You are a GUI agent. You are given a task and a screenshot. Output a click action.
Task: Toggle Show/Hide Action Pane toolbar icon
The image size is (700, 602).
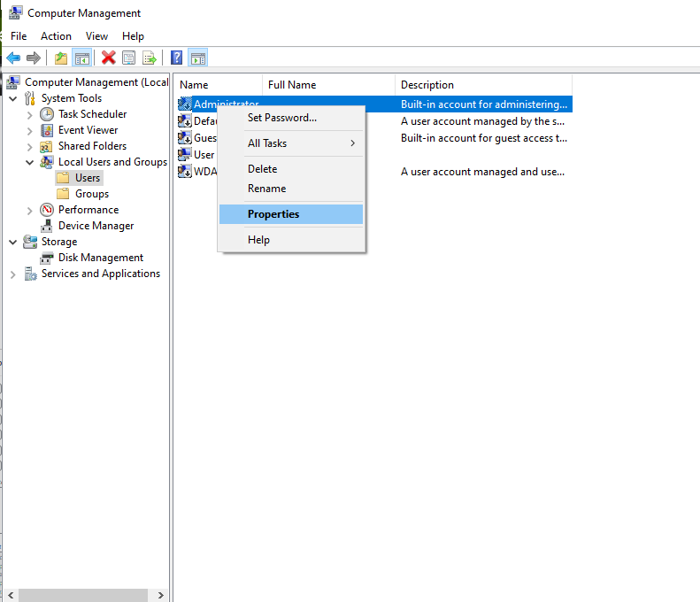coord(197,58)
